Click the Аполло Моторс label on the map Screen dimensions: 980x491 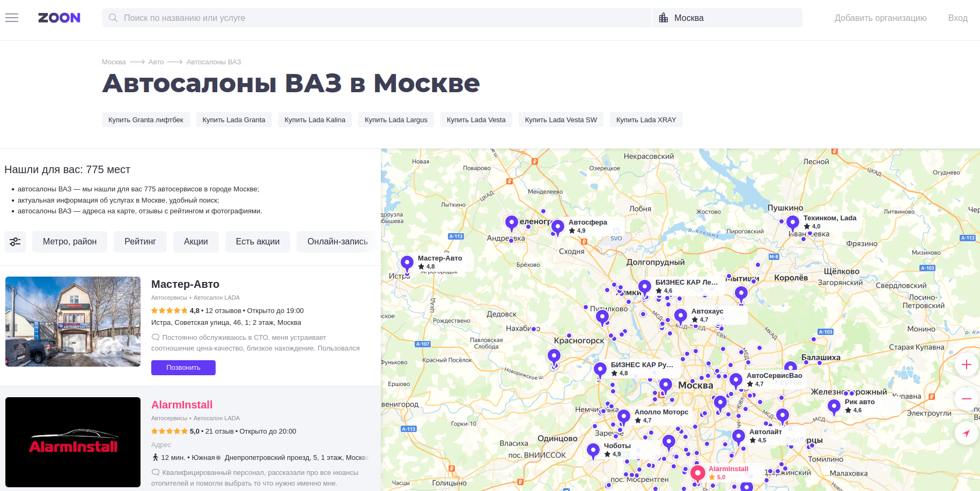pyautogui.click(x=661, y=412)
